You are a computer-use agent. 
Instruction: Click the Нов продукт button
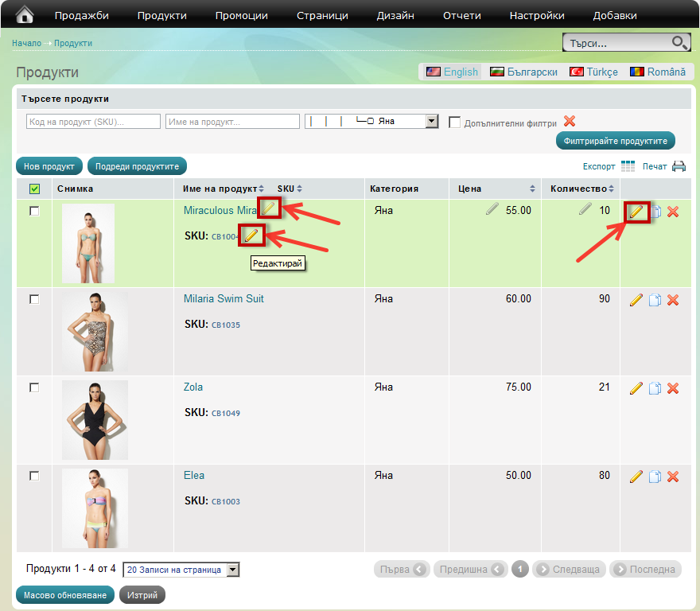49,166
